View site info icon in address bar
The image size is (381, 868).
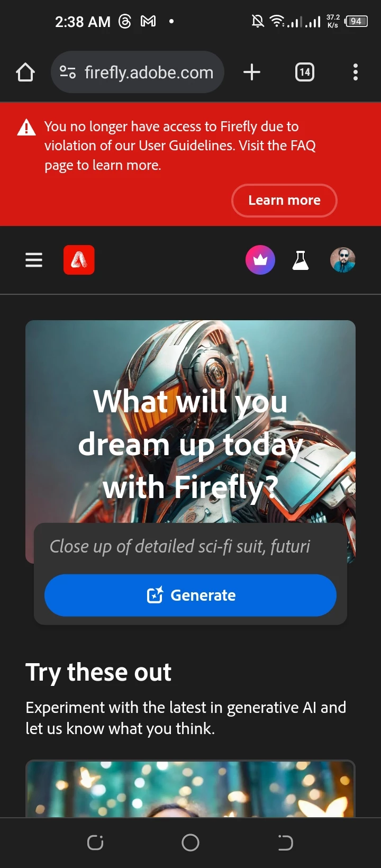coord(68,72)
